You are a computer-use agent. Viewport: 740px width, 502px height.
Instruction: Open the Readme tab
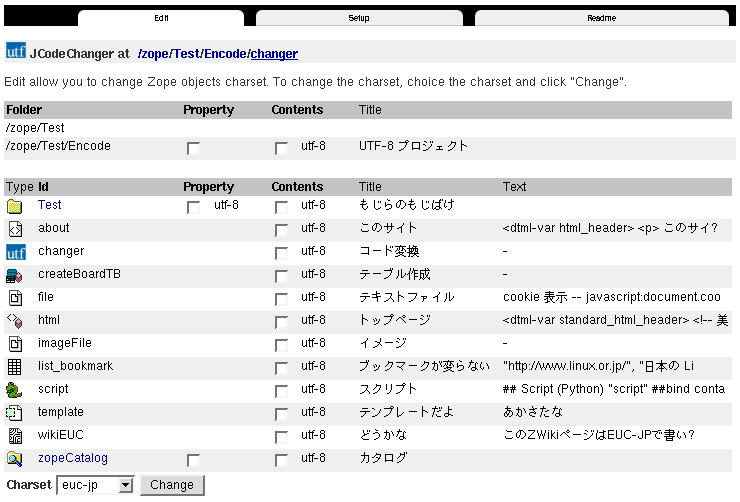coord(601,18)
